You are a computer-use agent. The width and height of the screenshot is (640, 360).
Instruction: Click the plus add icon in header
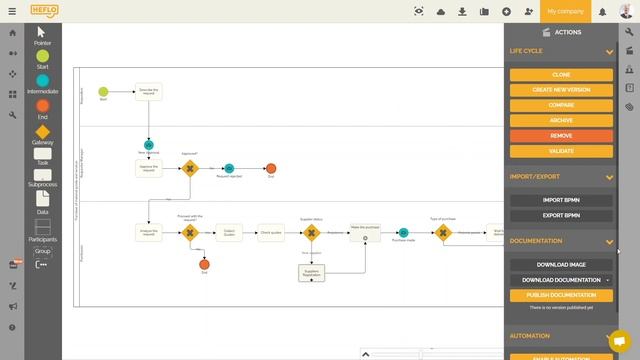[507, 11]
